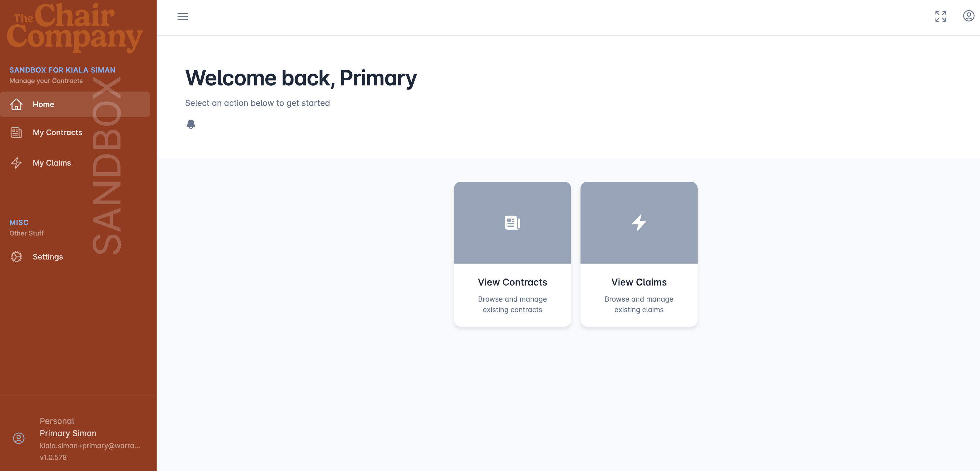
Task: Open the View Contracts card
Action: [512, 282]
